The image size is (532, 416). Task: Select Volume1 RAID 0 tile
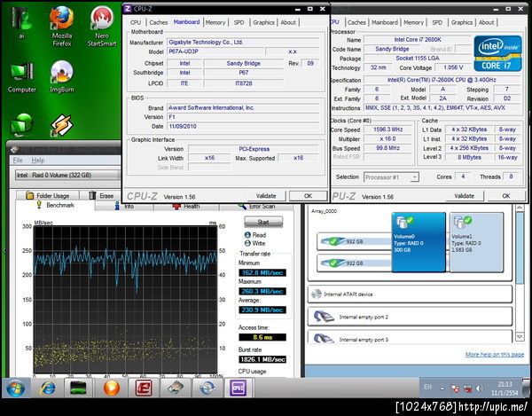(476, 242)
